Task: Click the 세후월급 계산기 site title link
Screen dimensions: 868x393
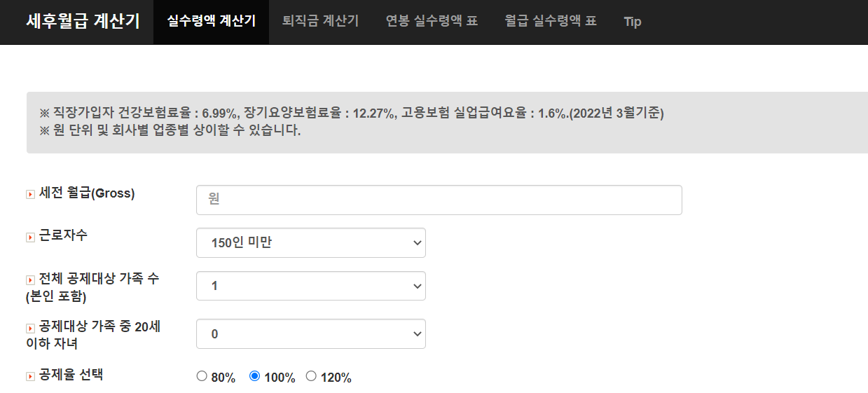Action: coord(83,22)
